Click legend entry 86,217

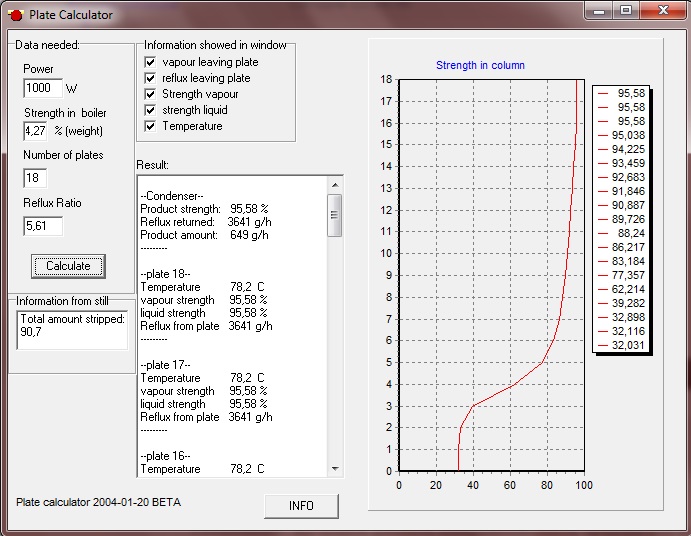[621, 247]
